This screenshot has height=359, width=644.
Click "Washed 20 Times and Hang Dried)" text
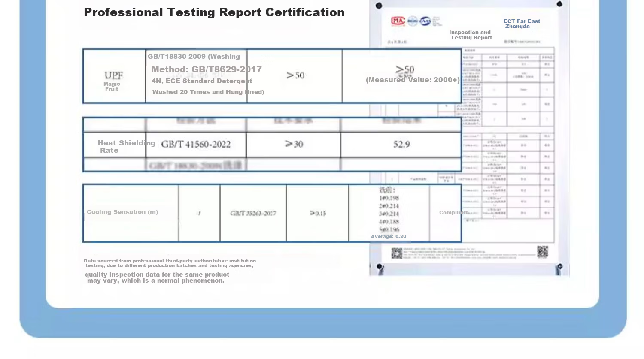(208, 92)
